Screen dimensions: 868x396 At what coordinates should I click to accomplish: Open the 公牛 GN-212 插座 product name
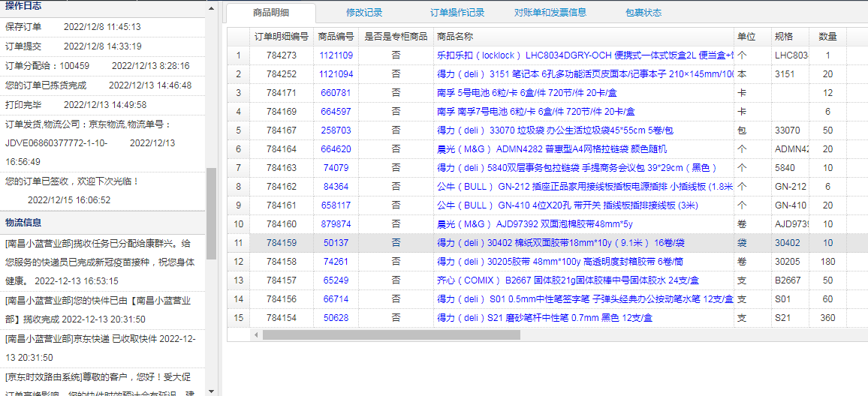tap(585, 187)
